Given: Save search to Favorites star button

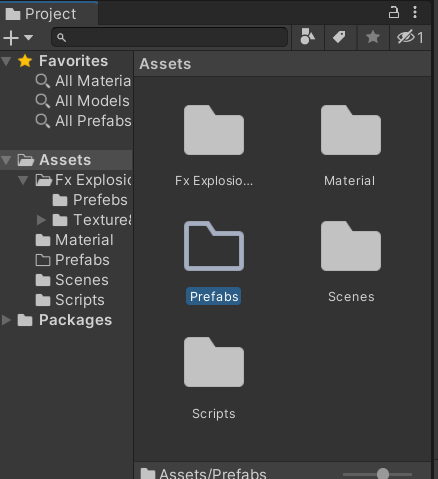Looking at the screenshot, I should click(x=372, y=37).
